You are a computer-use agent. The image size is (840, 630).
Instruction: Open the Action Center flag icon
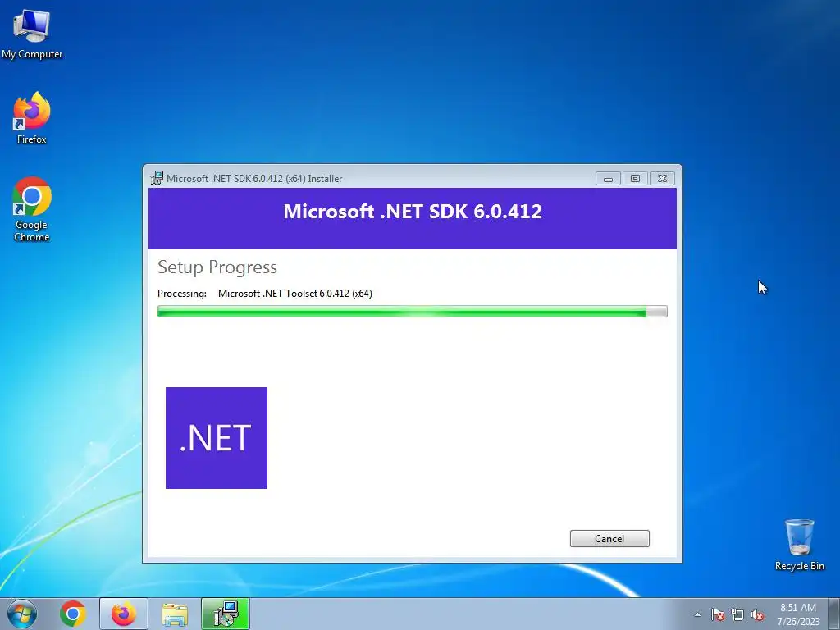coord(718,615)
